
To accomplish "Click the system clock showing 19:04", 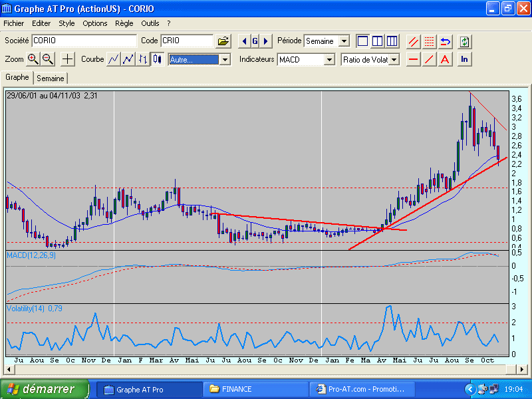I will click(x=513, y=389).
